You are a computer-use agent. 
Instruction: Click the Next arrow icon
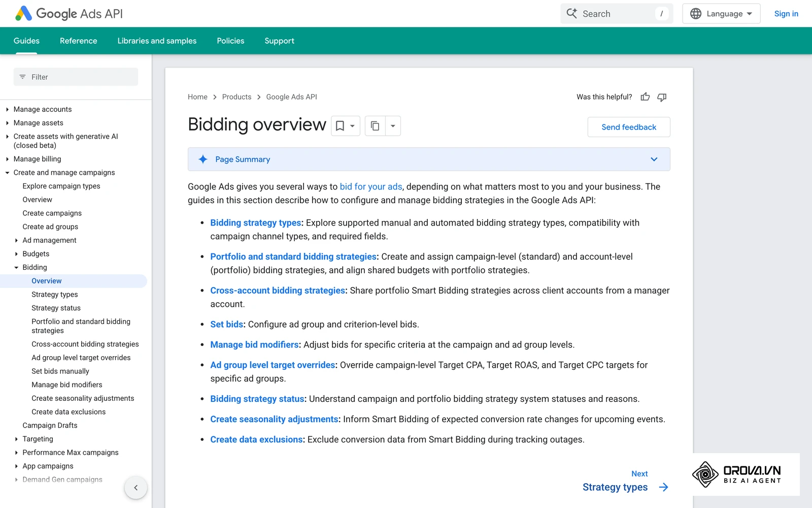[x=663, y=487]
